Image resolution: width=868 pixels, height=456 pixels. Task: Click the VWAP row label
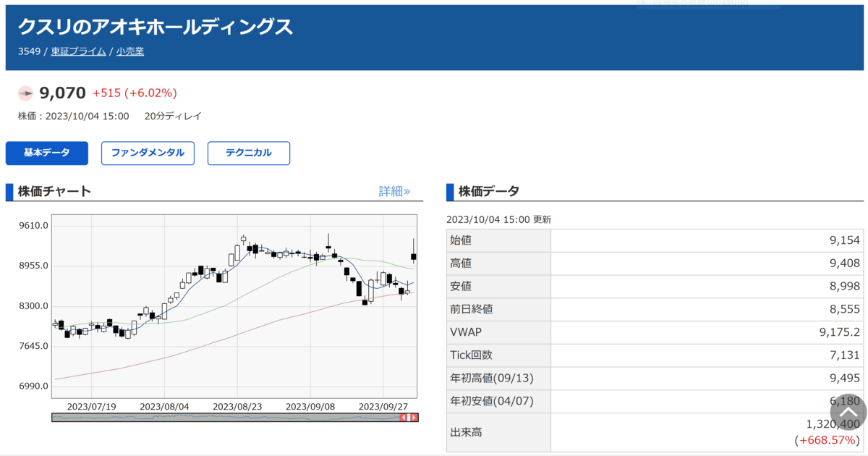tap(466, 332)
